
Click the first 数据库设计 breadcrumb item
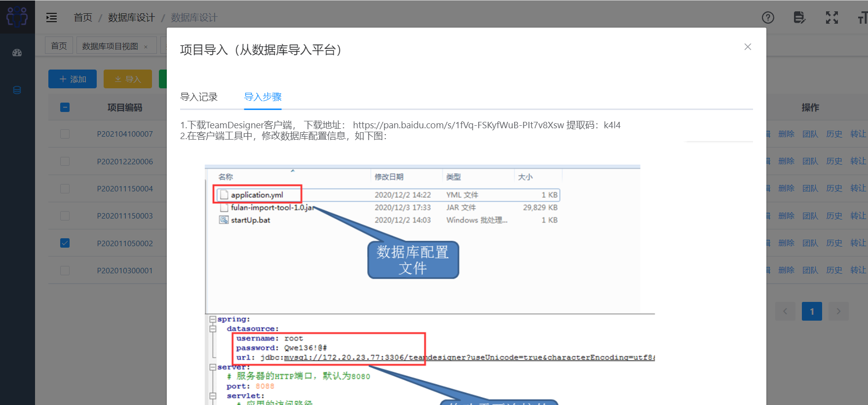tap(131, 18)
